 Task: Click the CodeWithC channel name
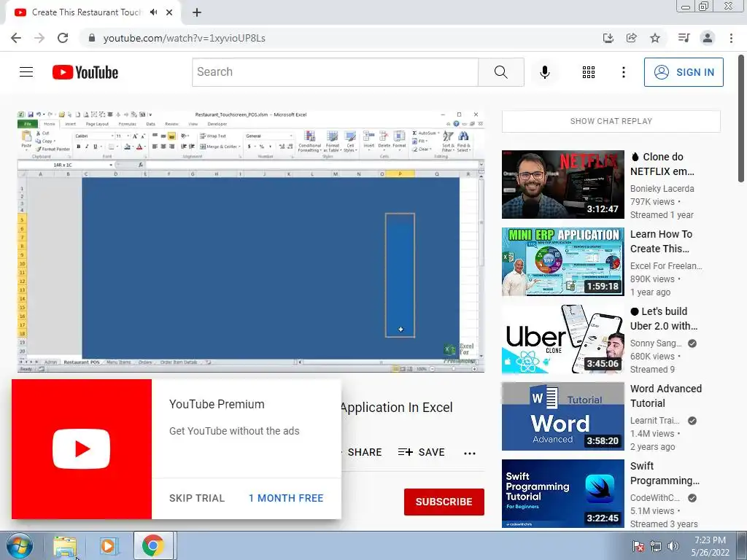pos(655,497)
